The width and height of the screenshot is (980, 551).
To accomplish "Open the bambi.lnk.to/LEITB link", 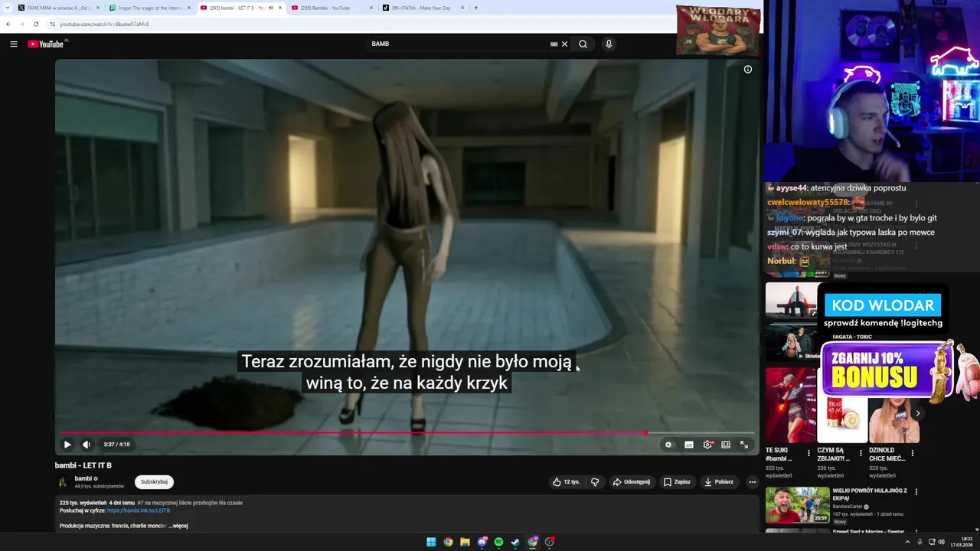I will pyautogui.click(x=139, y=510).
